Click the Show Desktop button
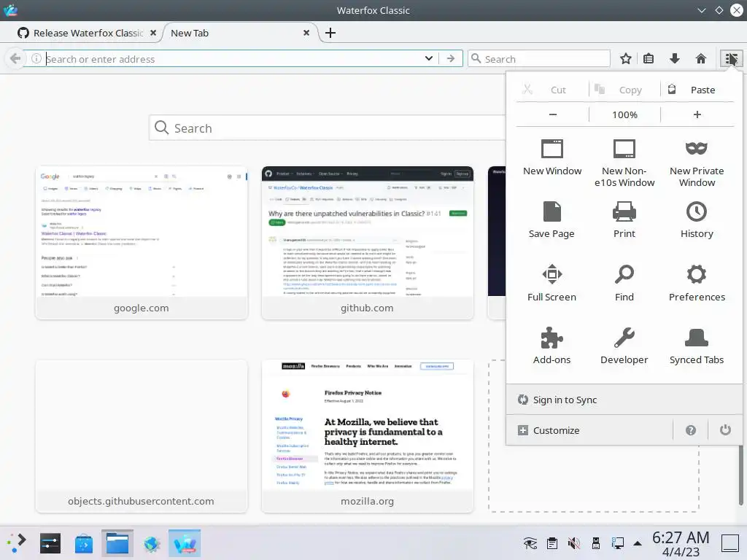Viewport: 747px width, 560px height. (729, 543)
